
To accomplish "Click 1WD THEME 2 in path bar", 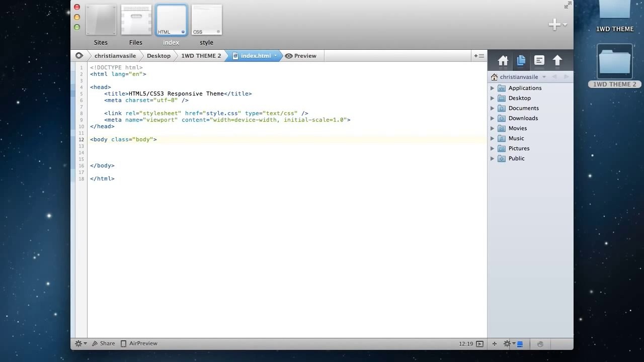I will coord(201,56).
